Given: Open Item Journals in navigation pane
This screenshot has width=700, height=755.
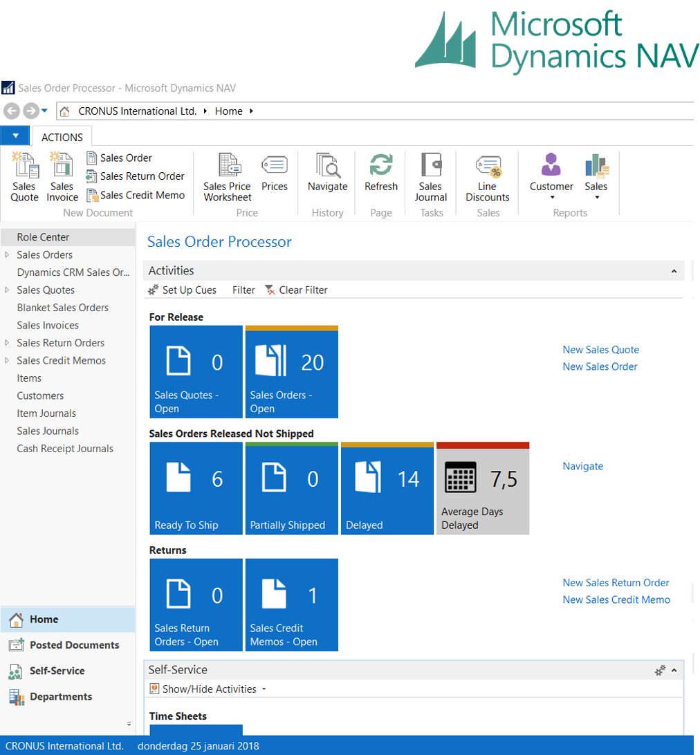Looking at the screenshot, I should tap(46, 413).
